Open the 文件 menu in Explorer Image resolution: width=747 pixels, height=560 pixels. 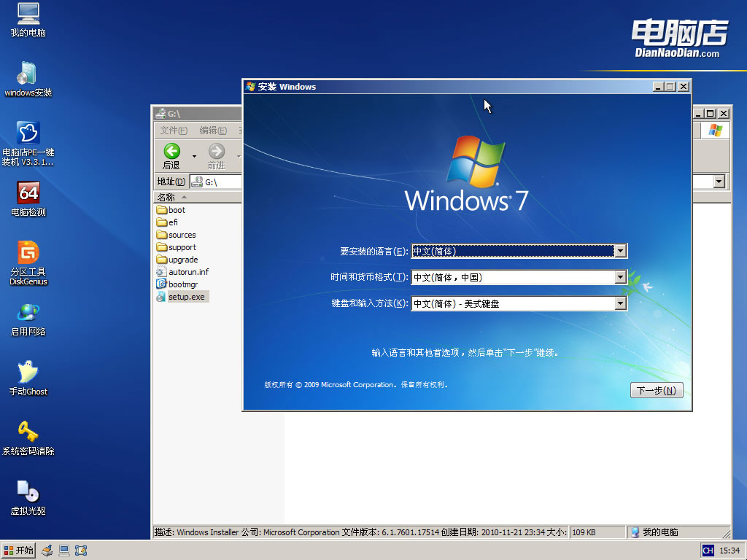point(174,131)
